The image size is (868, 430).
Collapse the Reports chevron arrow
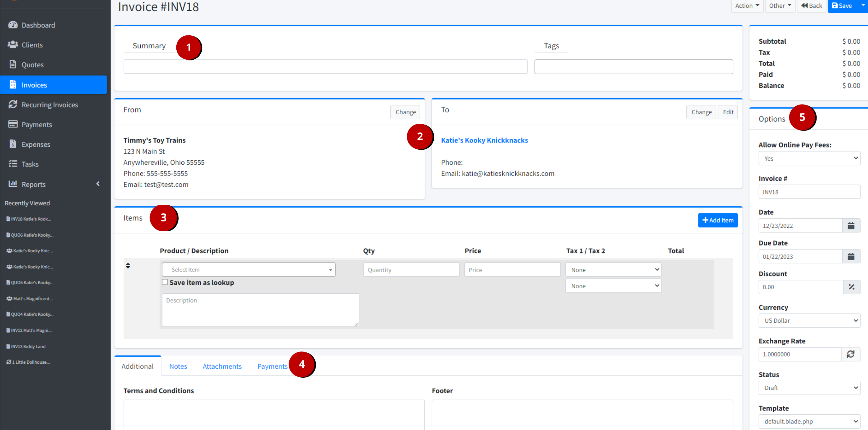pos(98,184)
